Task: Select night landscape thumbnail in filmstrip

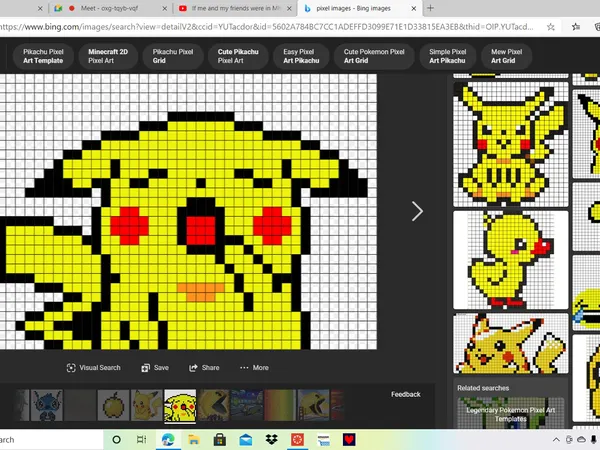Action: click(x=247, y=405)
